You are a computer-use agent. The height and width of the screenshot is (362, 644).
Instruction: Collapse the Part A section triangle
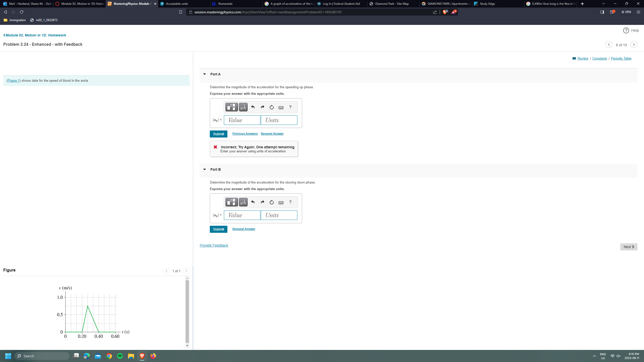(205, 74)
